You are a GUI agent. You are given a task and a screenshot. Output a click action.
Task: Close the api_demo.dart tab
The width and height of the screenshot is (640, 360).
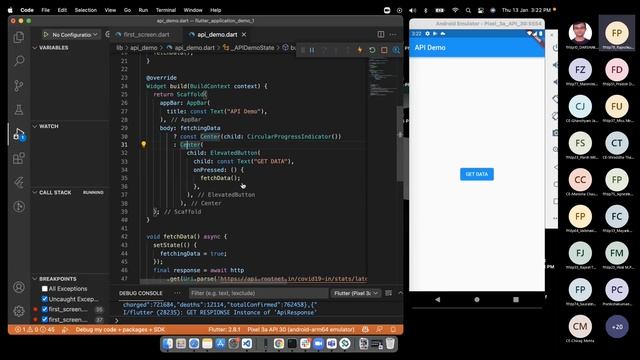pos(244,35)
